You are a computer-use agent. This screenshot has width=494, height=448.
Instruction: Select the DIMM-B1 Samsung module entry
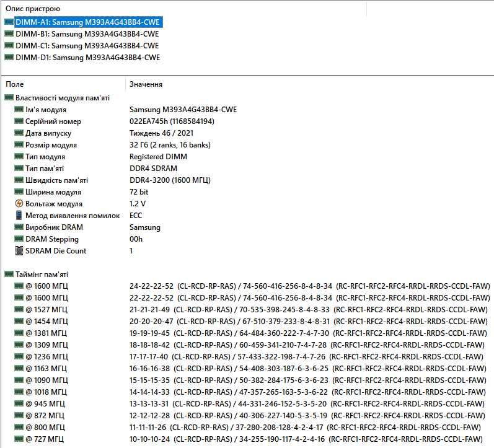(87, 33)
